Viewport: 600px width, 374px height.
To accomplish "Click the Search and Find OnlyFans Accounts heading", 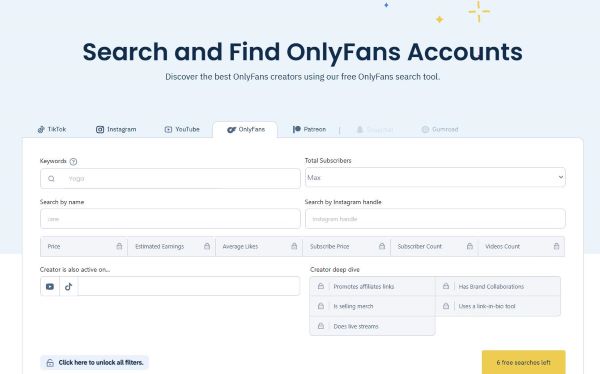I will pos(302,52).
